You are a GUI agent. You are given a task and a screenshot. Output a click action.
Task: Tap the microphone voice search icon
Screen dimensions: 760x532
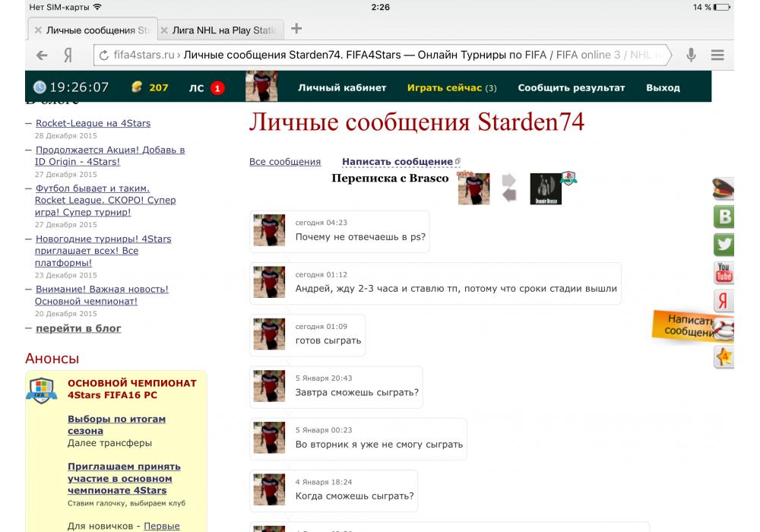point(691,55)
